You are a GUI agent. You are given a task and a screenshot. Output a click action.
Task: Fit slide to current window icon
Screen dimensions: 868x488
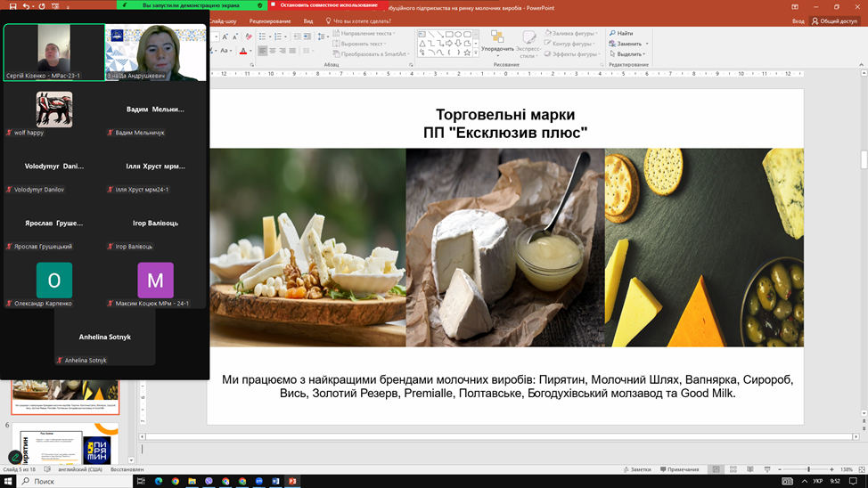(x=862, y=469)
